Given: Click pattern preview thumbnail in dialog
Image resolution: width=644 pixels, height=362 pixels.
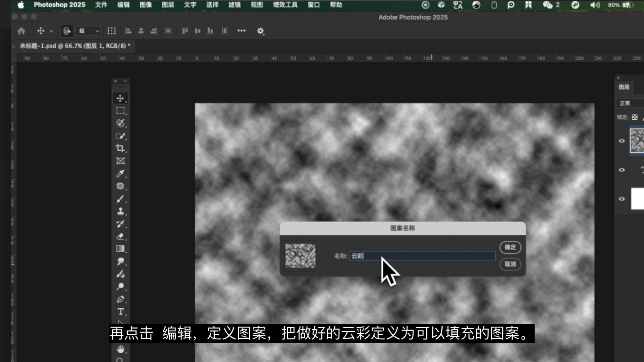Looking at the screenshot, I should click(300, 256).
